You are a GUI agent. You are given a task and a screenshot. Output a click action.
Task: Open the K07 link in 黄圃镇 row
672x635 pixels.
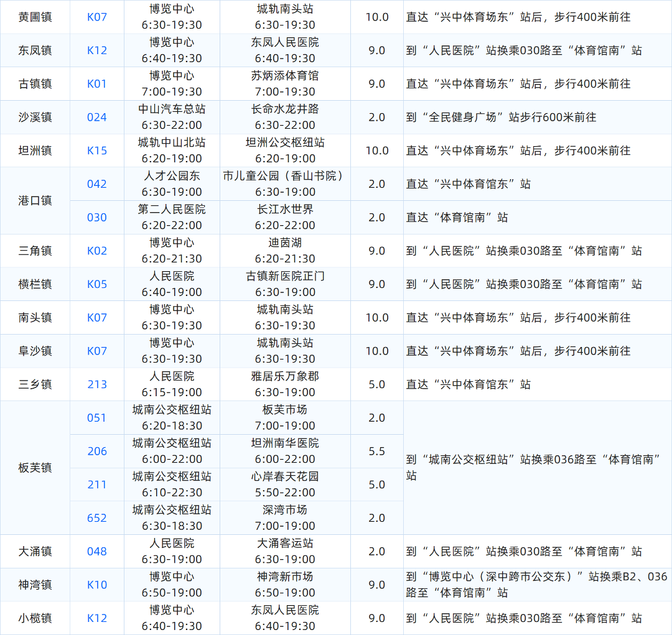click(97, 17)
